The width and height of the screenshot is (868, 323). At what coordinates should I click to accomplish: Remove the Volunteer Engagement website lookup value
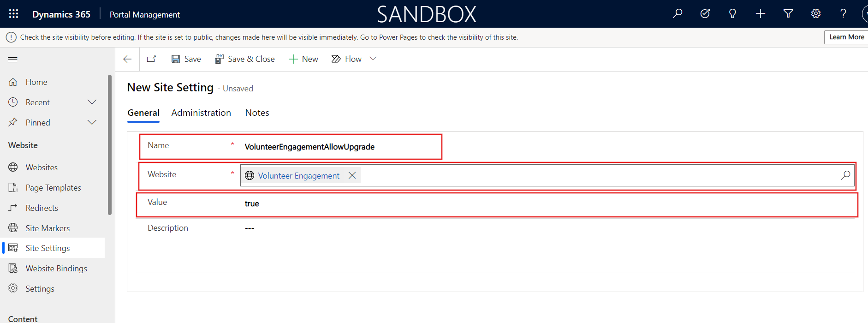[352, 175]
